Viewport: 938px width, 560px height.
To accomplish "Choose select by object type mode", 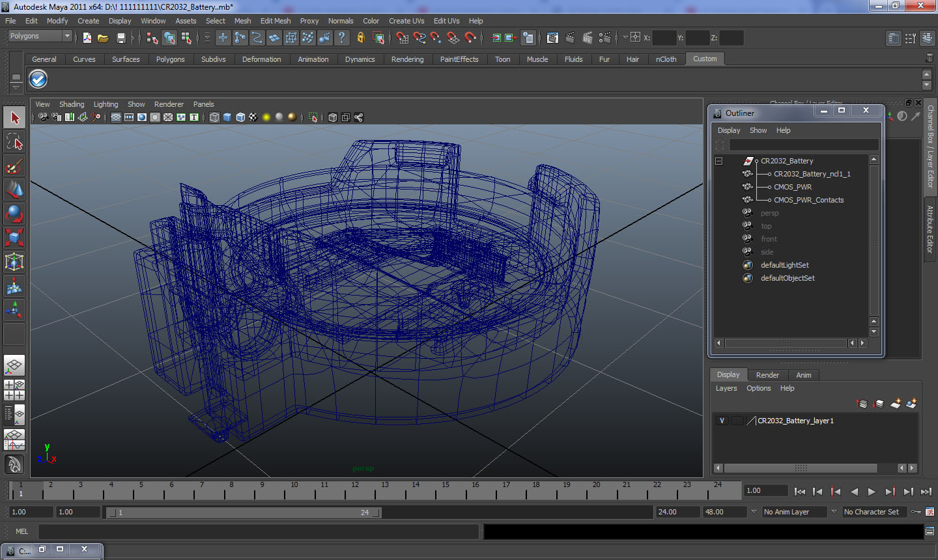I will [x=169, y=38].
